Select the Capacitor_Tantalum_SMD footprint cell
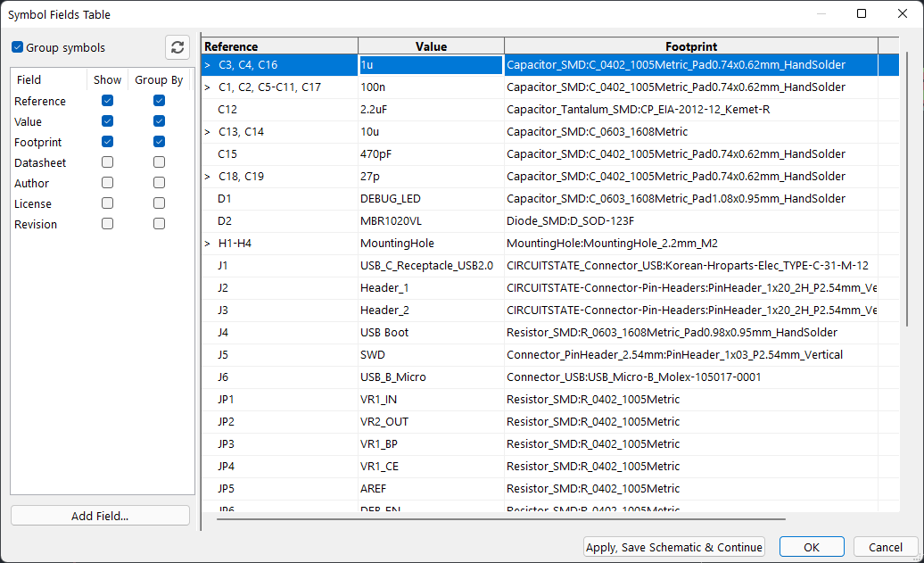This screenshot has width=924, height=563. click(x=691, y=110)
